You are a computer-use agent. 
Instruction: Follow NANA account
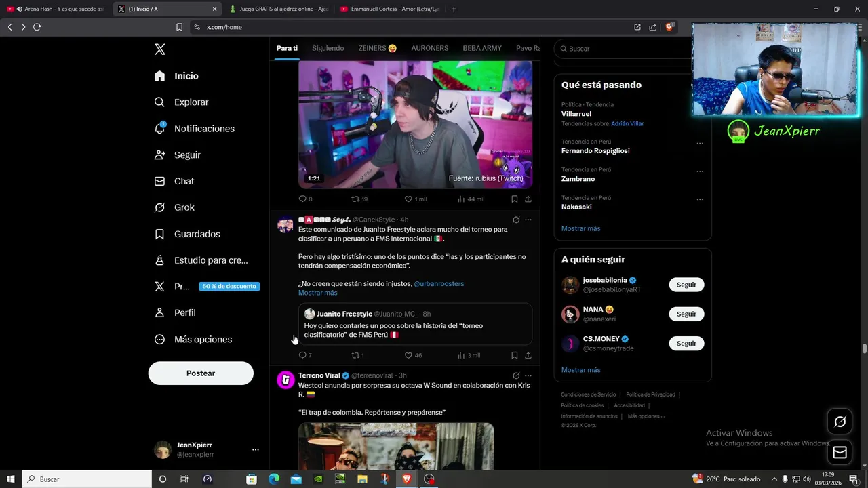pyautogui.click(x=686, y=314)
